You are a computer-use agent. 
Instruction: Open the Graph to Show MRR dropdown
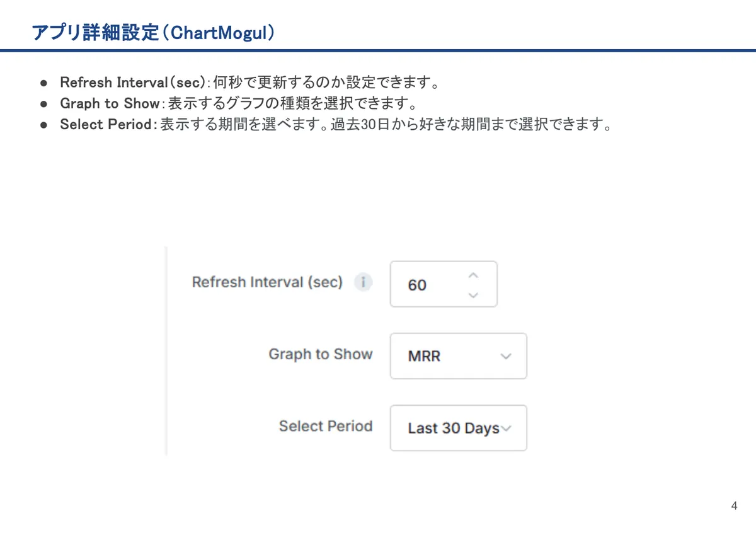458,356
